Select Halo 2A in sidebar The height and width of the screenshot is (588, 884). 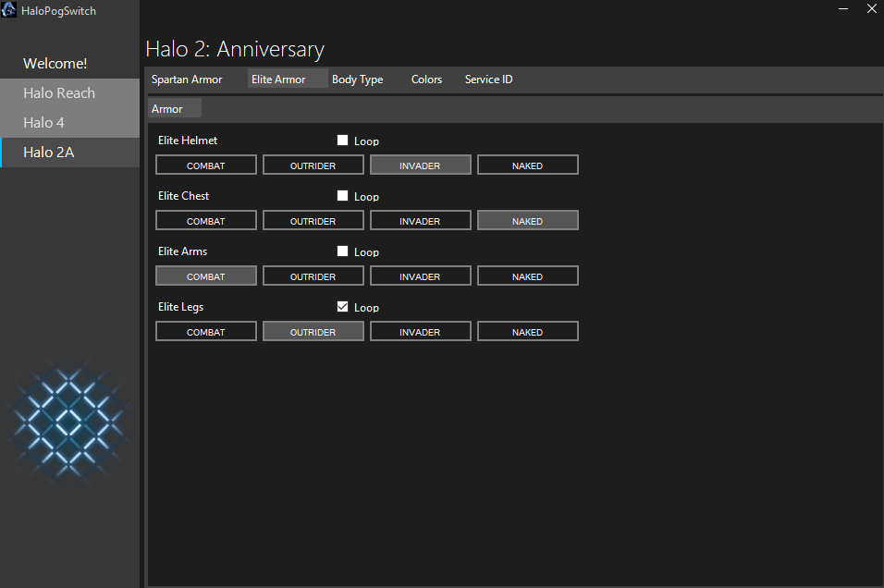point(70,153)
